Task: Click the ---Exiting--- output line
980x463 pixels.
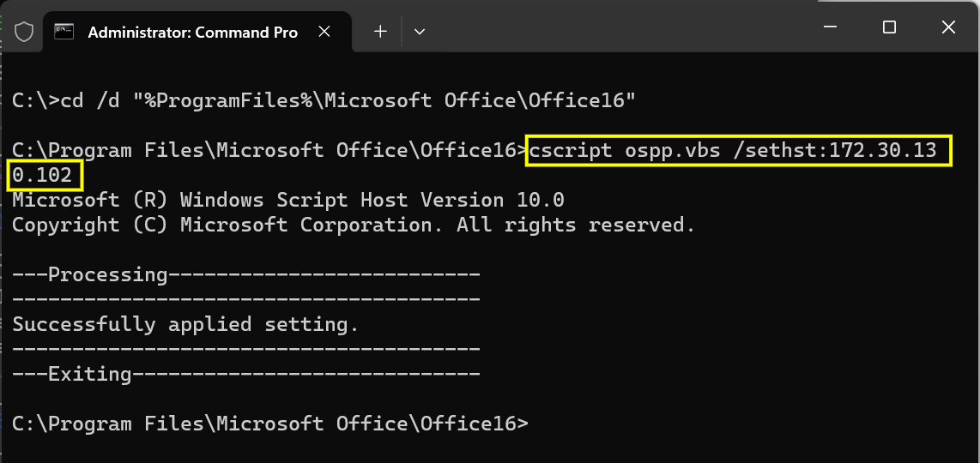Action: (246, 375)
